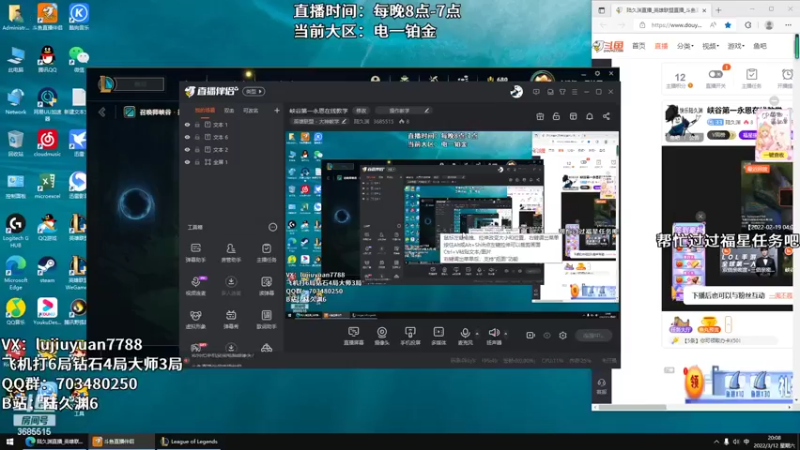Open the 歌词助手 tool
800x450 pixels.
point(266,319)
